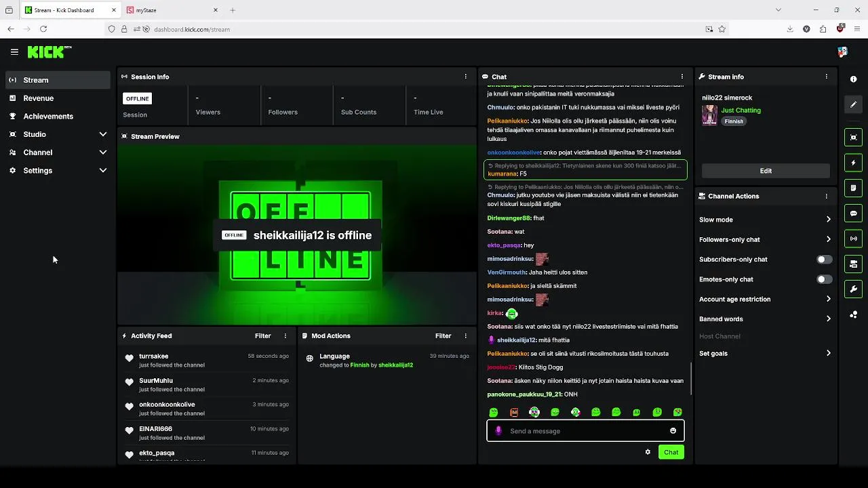This screenshot has height=488, width=868.
Task: Open Account age restriction settings
Action: (x=766, y=299)
